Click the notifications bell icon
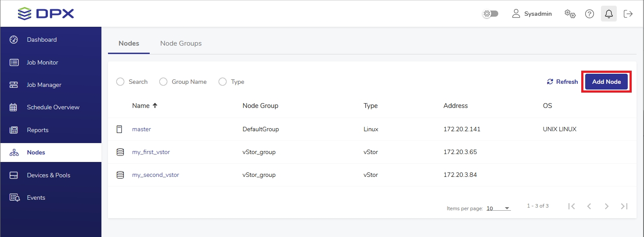The height and width of the screenshot is (237, 644). coord(608,14)
